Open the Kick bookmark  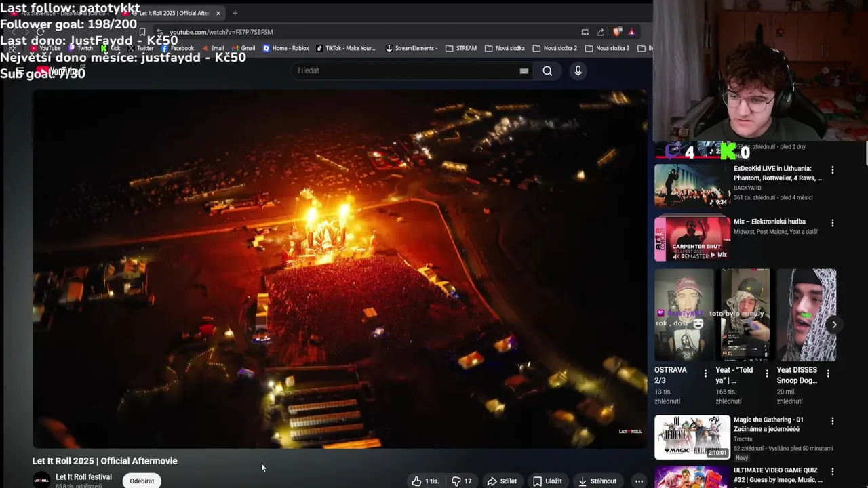(x=111, y=48)
